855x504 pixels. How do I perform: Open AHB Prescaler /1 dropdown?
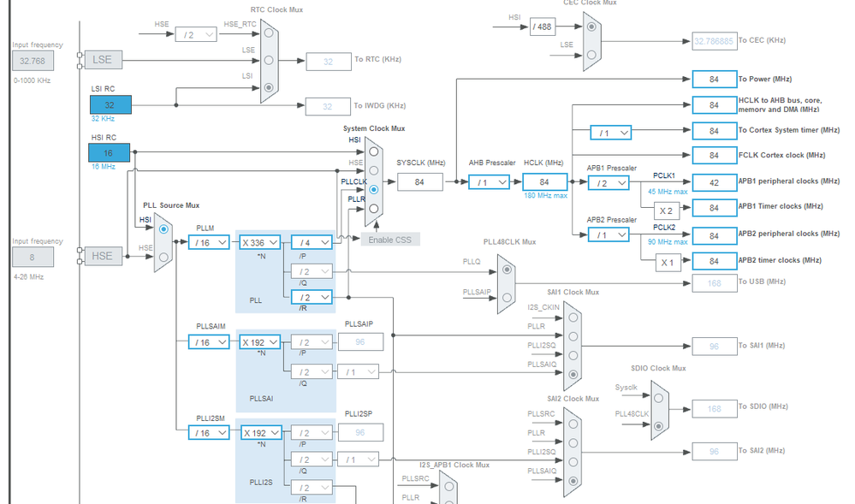(x=489, y=182)
